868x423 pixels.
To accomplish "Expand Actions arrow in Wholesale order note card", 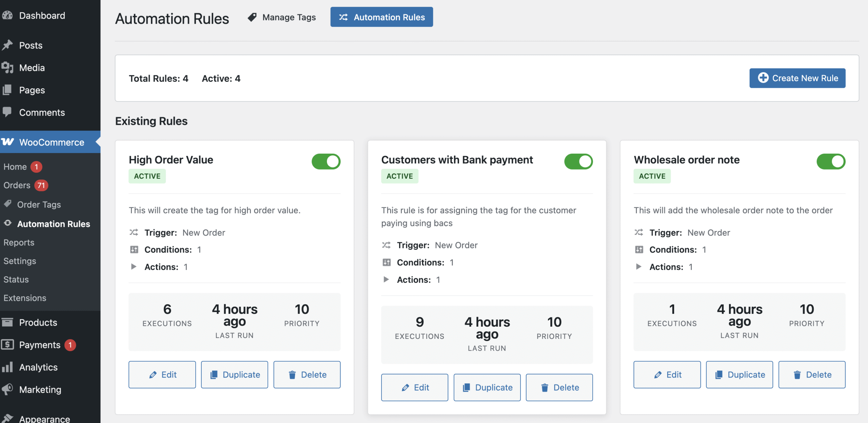I will 638,267.
